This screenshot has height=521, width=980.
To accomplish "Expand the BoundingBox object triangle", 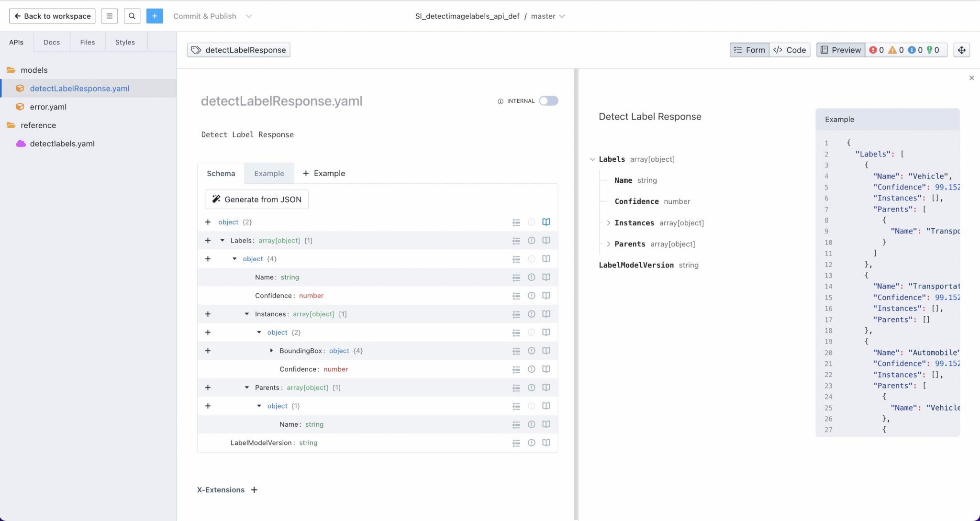I will point(271,351).
